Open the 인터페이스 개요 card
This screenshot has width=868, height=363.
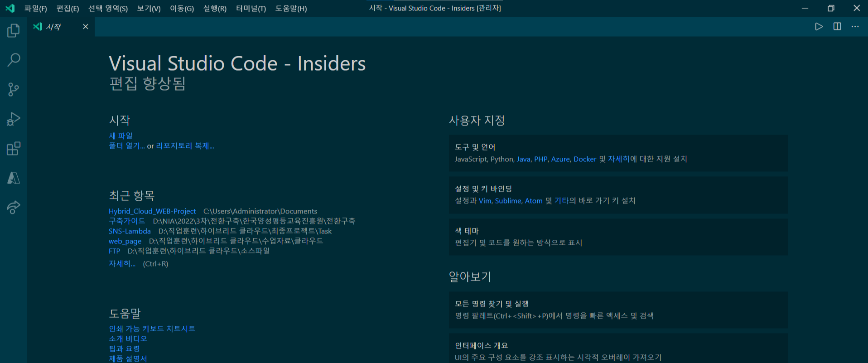click(x=618, y=348)
